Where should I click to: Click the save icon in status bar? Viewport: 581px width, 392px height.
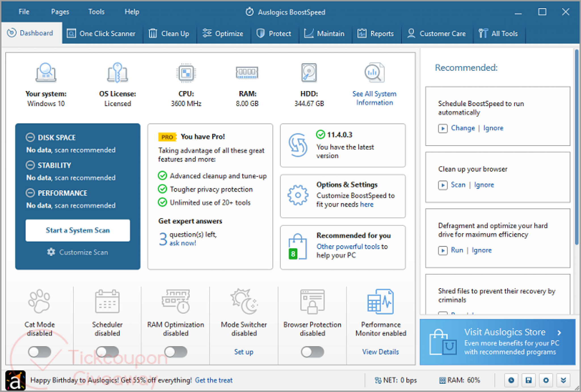point(529,380)
